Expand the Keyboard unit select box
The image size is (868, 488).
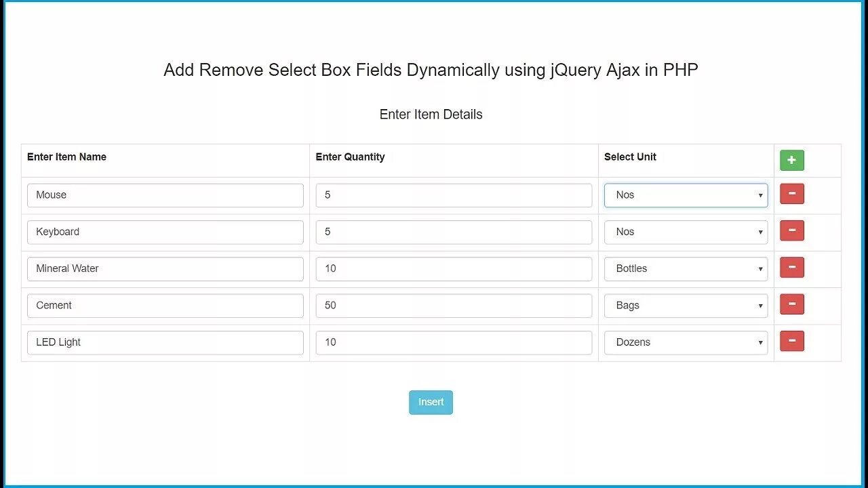point(686,232)
